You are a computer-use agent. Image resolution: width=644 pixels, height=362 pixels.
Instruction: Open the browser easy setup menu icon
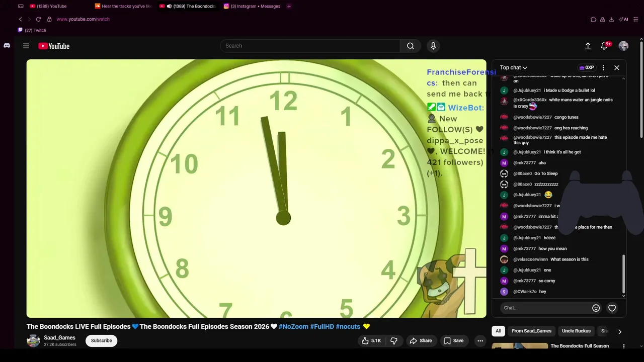click(x=636, y=20)
